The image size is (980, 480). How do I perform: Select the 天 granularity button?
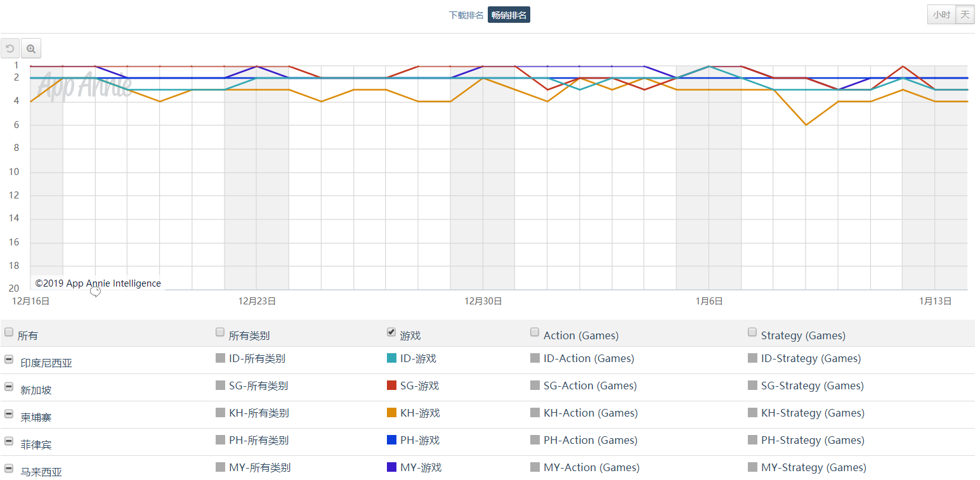tap(965, 15)
